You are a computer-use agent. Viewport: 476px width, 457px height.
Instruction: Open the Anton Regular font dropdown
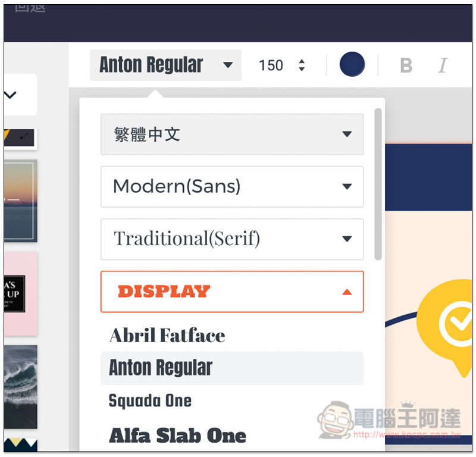165,65
